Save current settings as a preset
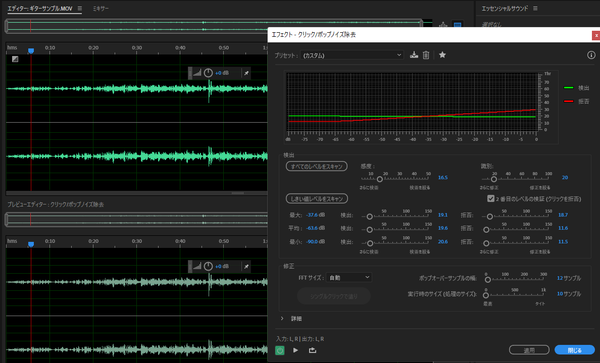 pyautogui.click(x=414, y=55)
